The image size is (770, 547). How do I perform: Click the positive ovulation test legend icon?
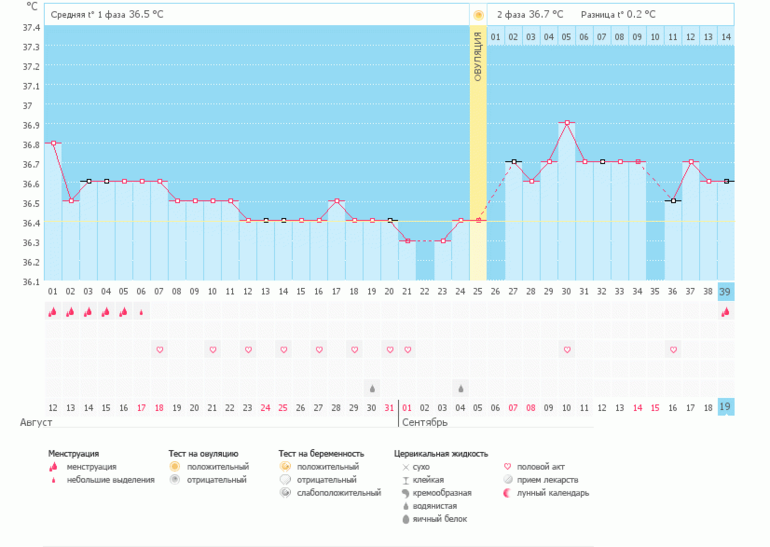click(x=174, y=467)
